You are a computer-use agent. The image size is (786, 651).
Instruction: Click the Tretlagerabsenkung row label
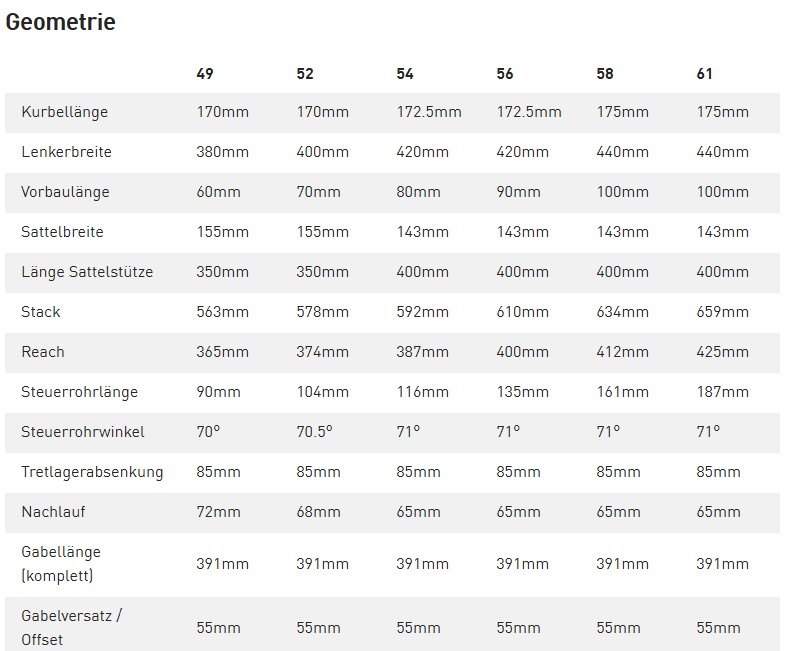point(92,473)
